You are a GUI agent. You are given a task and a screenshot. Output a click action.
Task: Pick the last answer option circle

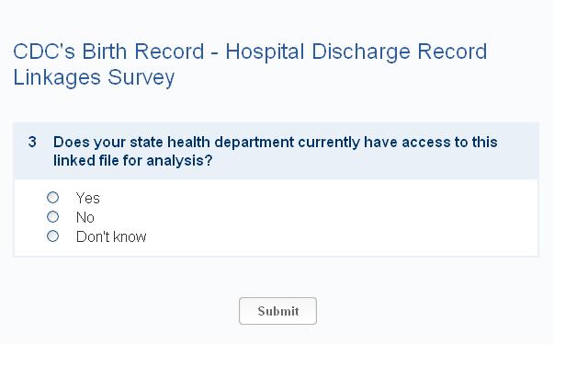coord(52,236)
